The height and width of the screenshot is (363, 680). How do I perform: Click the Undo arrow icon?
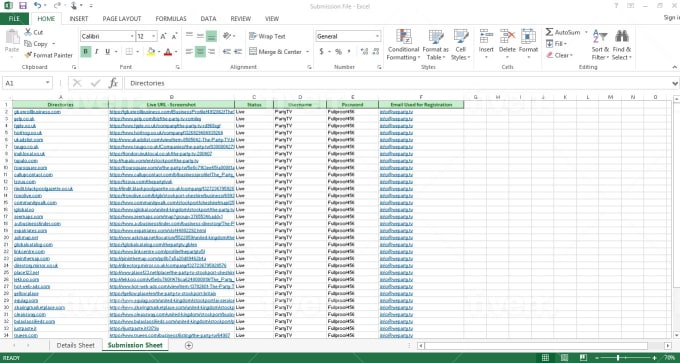(37, 6)
